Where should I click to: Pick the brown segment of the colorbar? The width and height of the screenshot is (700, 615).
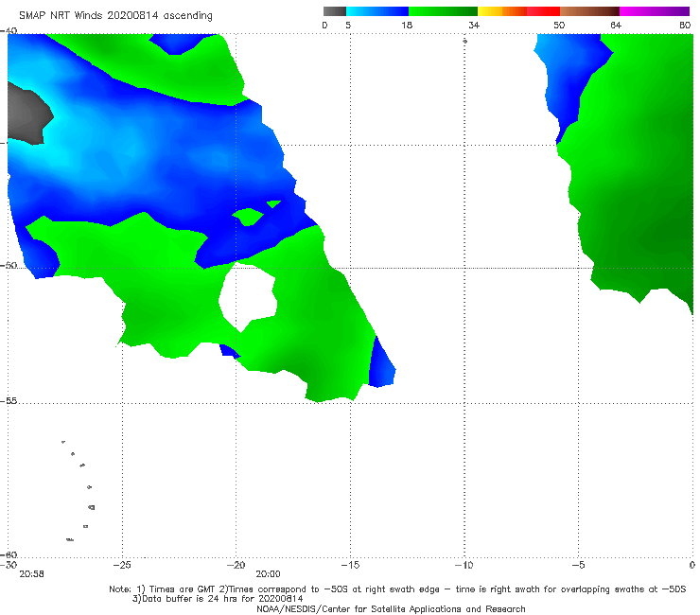589,11
